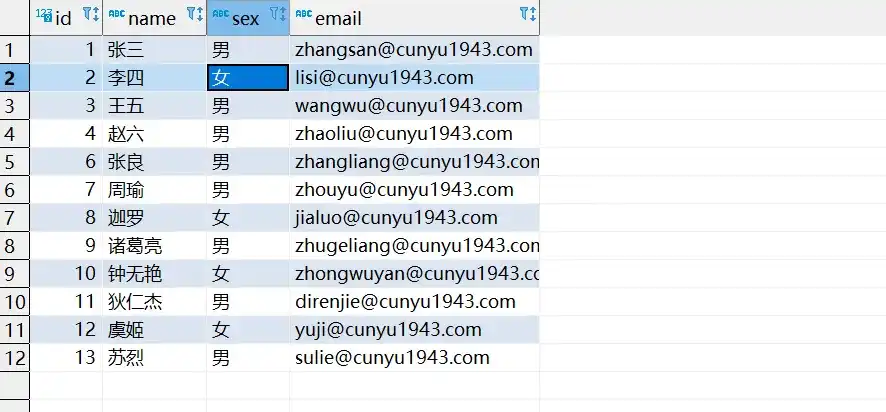Click the name cell 迦罗
This screenshot has width=886, height=412.
(x=154, y=218)
